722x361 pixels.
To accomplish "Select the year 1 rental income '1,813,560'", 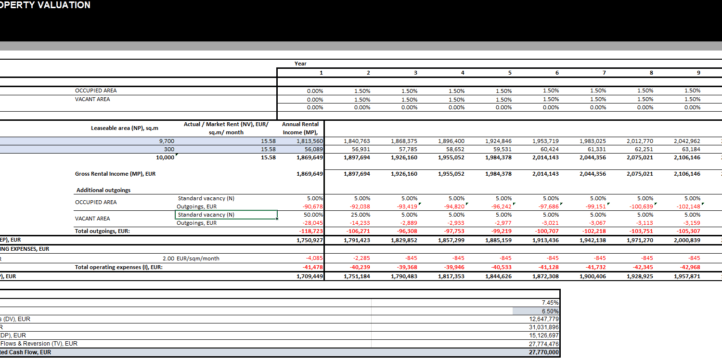I will (x=311, y=141).
